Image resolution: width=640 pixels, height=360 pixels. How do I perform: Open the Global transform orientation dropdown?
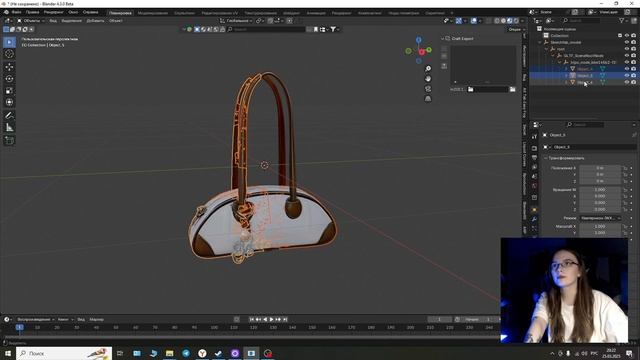pos(236,20)
